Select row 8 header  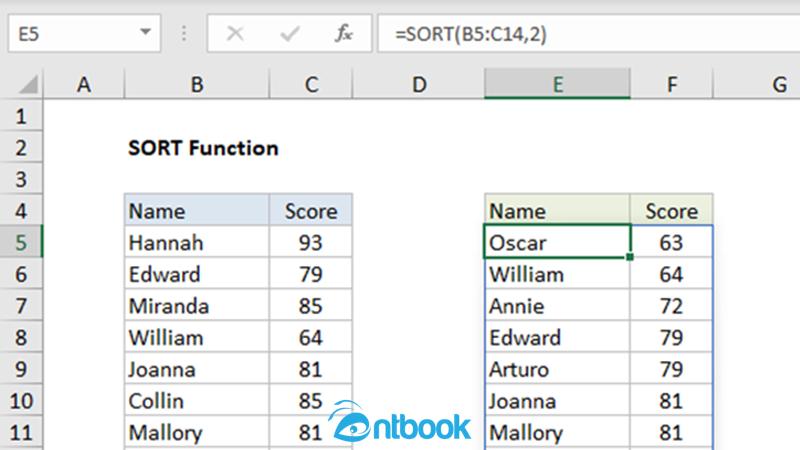[21, 337]
